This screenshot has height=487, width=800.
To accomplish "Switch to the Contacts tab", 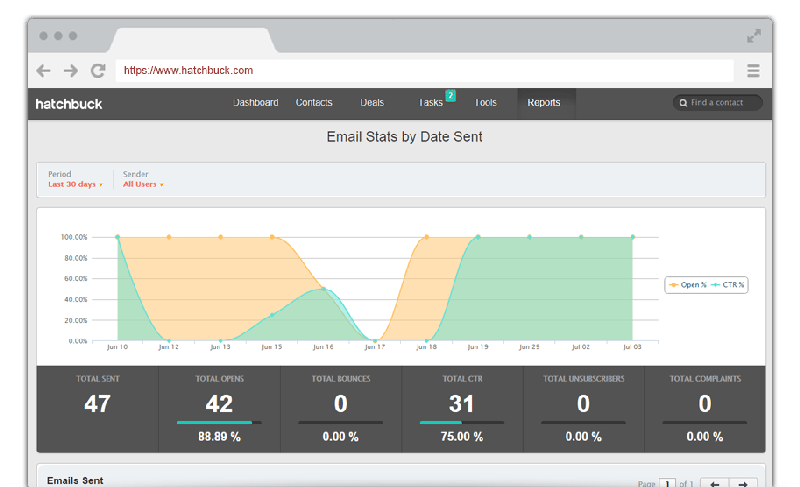I will click(314, 103).
